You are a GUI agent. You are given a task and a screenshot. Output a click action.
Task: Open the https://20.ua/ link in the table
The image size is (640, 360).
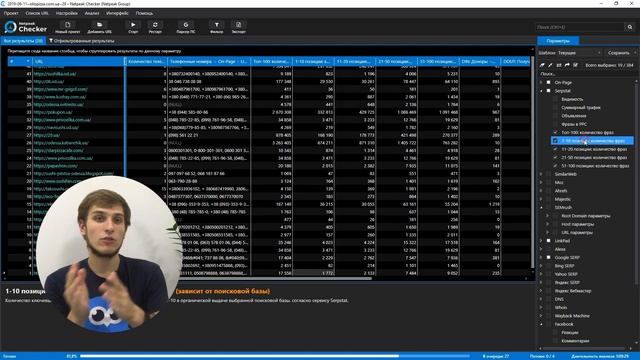pyautogui.click(x=47, y=135)
